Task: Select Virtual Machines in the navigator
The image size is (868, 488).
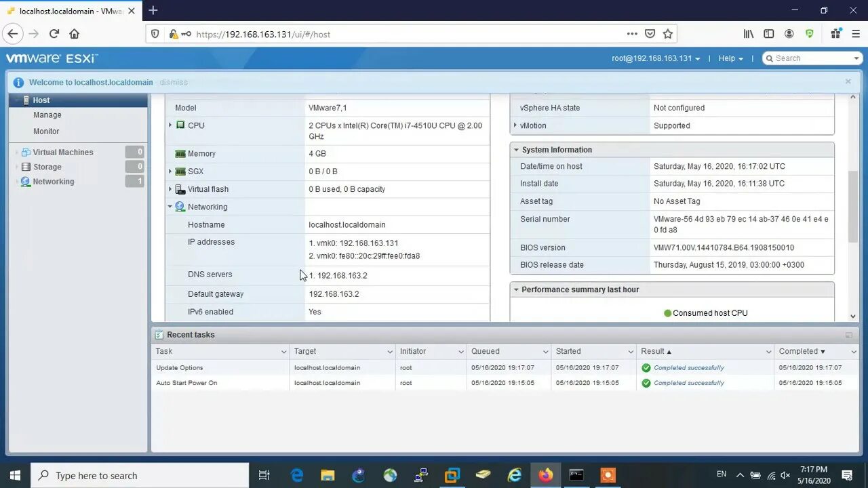Action: pyautogui.click(x=63, y=152)
